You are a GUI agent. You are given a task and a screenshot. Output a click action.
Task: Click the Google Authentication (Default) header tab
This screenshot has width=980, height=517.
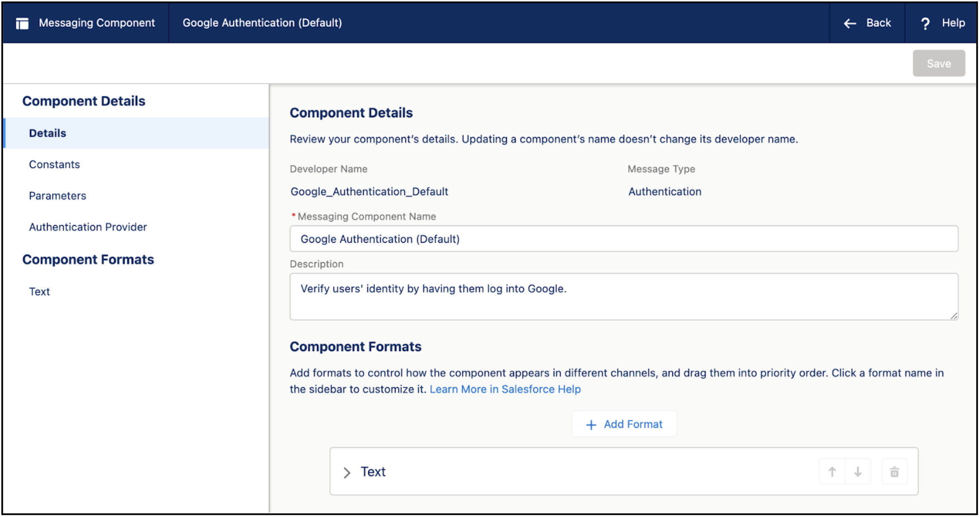(262, 23)
